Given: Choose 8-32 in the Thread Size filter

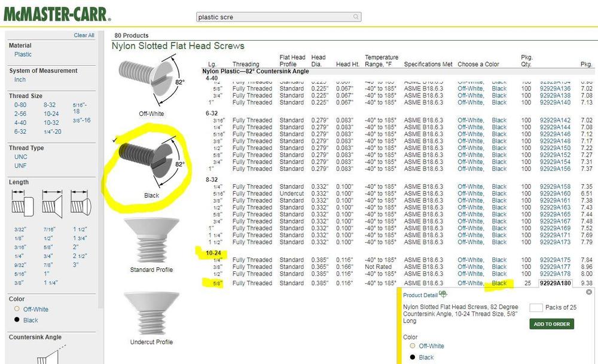Looking at the screenshot, I should [50, 105].
